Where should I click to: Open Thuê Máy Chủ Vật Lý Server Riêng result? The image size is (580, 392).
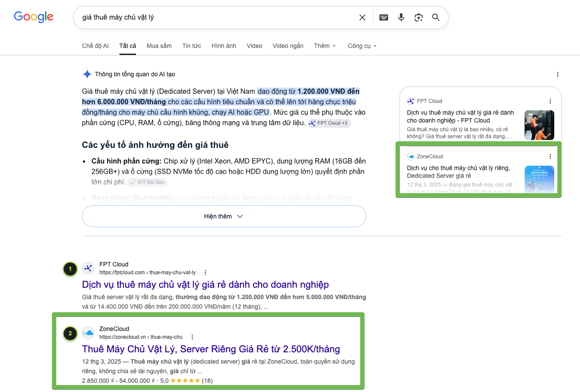point(211,349)
